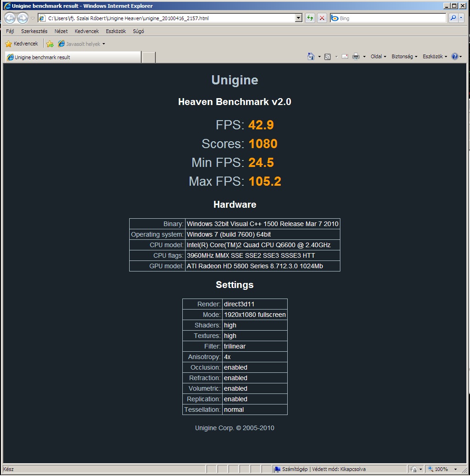Click the Windows 32bit Visual C++ binary cell

[262, 224]
